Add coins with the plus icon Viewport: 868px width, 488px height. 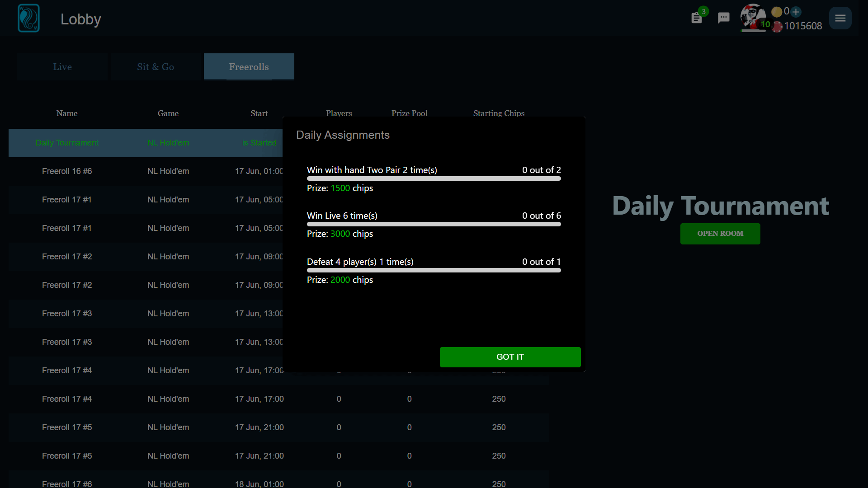pyautogui.click(x=797, y=12)
